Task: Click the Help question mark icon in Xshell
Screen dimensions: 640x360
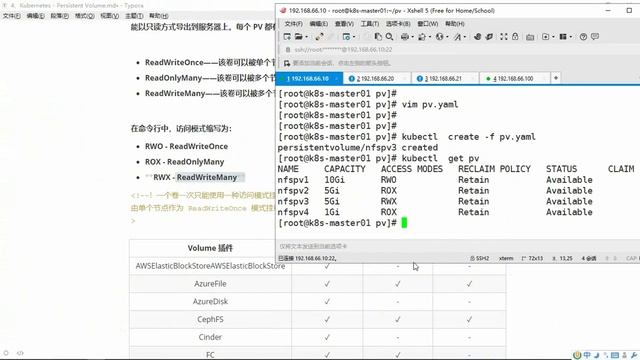Action: click(583, 37)
